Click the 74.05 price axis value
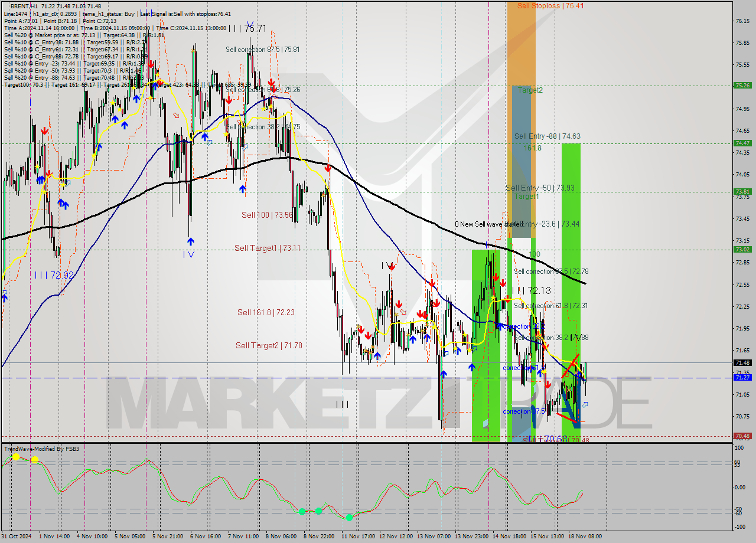756x543 pixels. [742, 175]
